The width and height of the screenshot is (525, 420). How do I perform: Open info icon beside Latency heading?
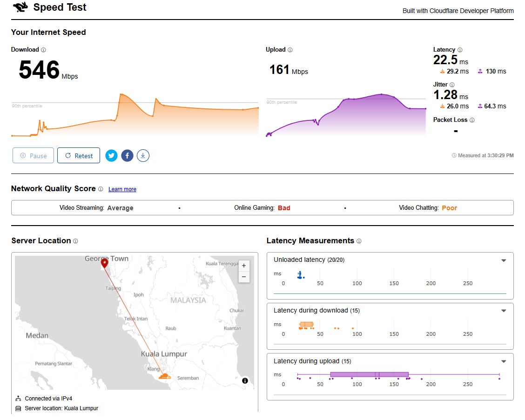pyautogui.click(x=460, y=50)
